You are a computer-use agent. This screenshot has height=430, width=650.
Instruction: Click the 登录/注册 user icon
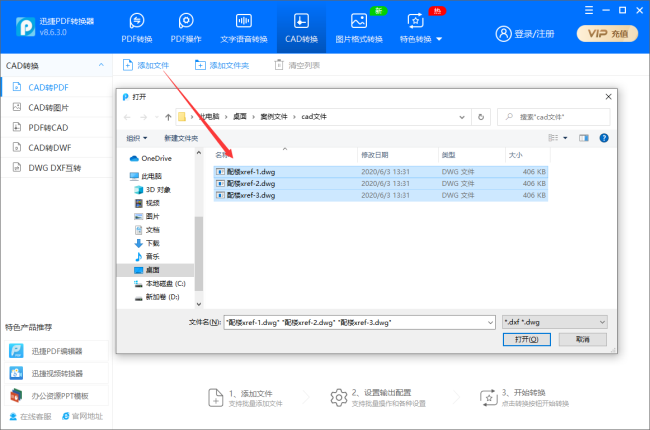point(503,34)
